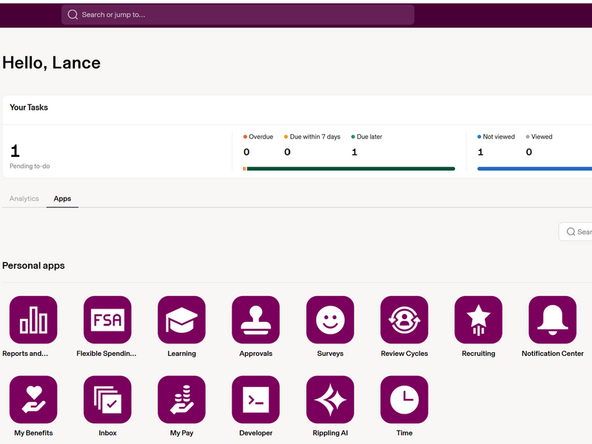Select the Apps tab
Viewport: 592px width, 444px height.
[62, 199]
